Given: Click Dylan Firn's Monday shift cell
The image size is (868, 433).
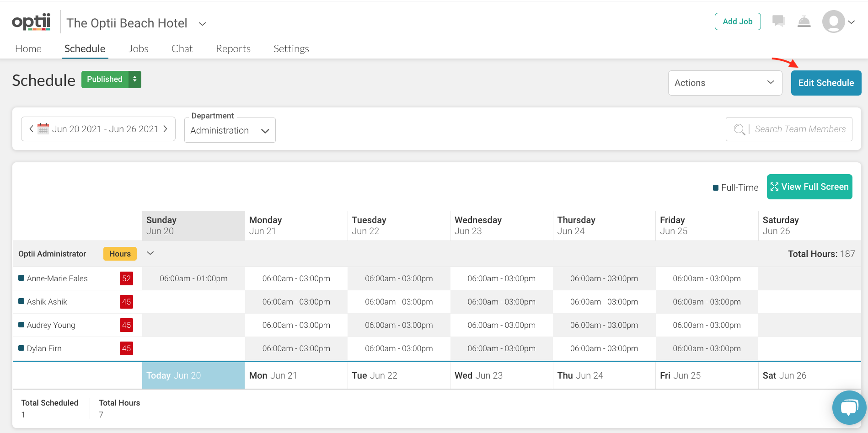Looking at the screenshot, I should click(x=296, y=348).
